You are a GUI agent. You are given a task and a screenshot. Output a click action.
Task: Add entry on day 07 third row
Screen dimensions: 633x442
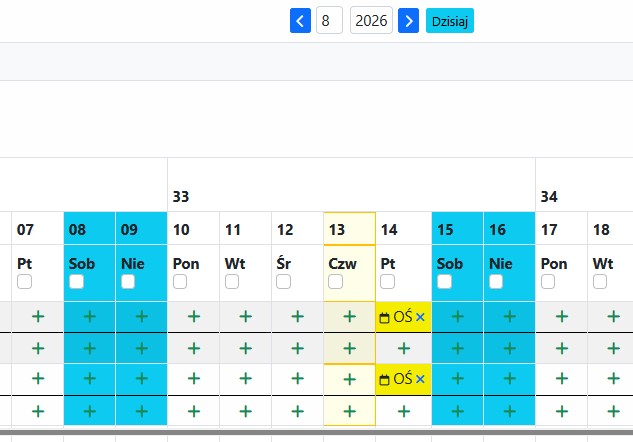(38, 379)
